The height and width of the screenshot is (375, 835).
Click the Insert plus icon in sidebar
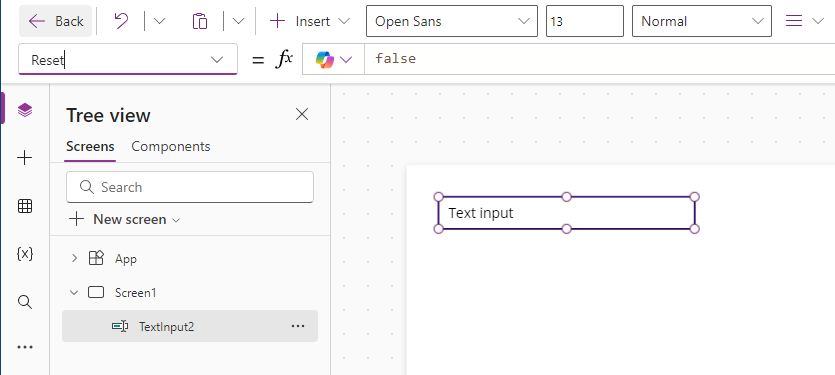click(x=24, y=158)
